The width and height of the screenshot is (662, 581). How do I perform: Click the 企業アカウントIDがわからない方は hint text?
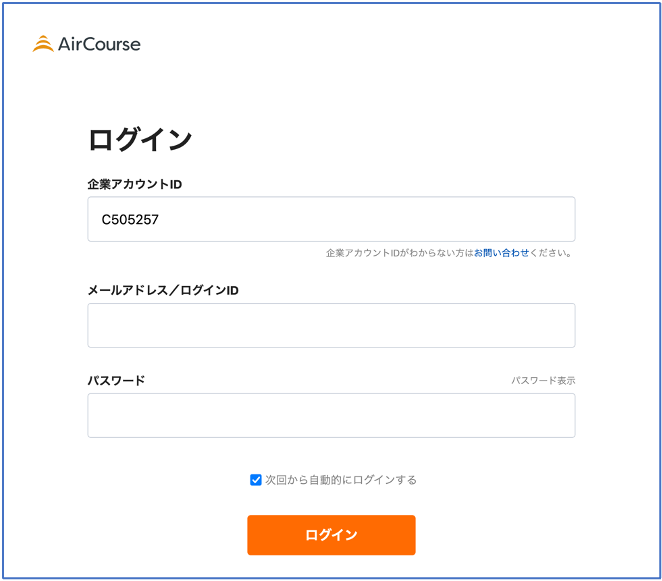point(400,253)
